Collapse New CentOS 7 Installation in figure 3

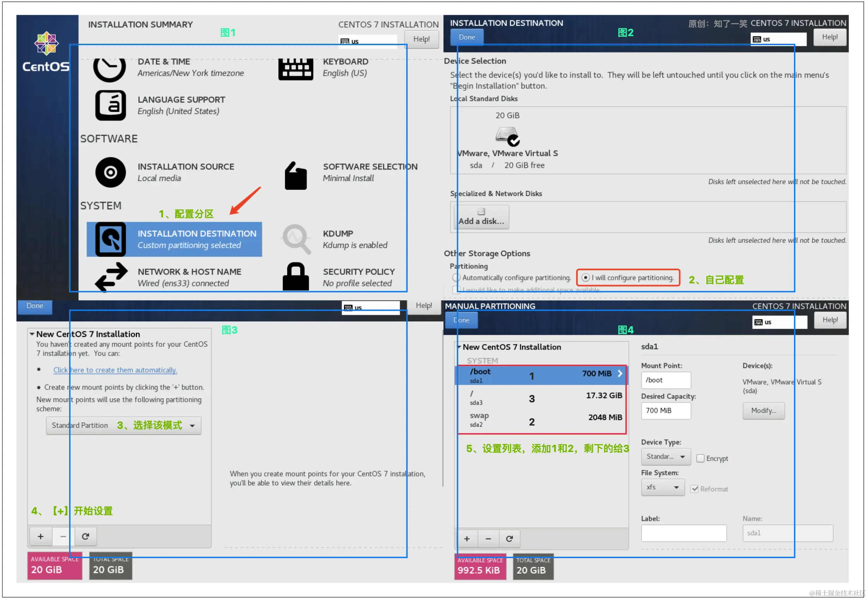(32, 334)
